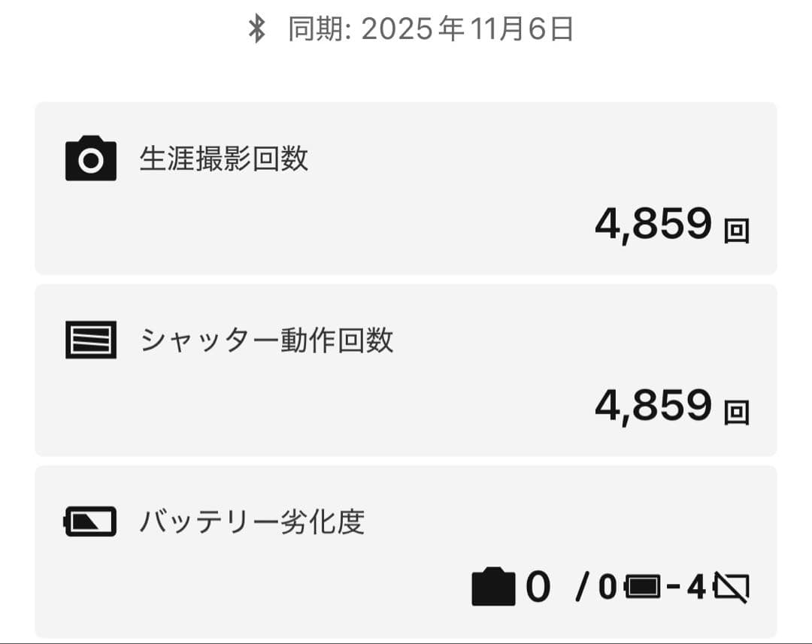Tap the -4 battery degradation scale number
The image size is (812, 644).
click(686, 588)
